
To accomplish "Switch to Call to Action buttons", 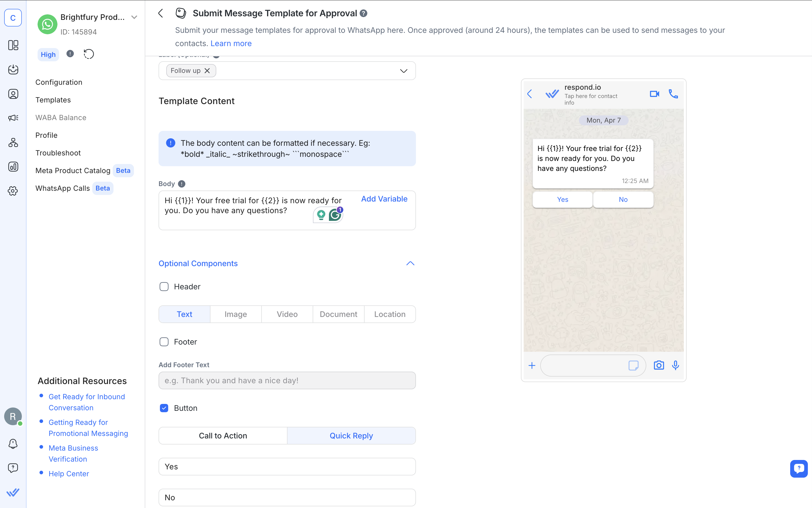I will coord(223,435).
